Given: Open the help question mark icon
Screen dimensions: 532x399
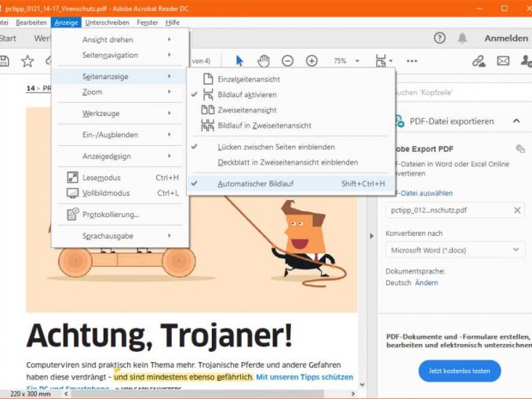Looking at the screenshot, I should tap(439, 38).
